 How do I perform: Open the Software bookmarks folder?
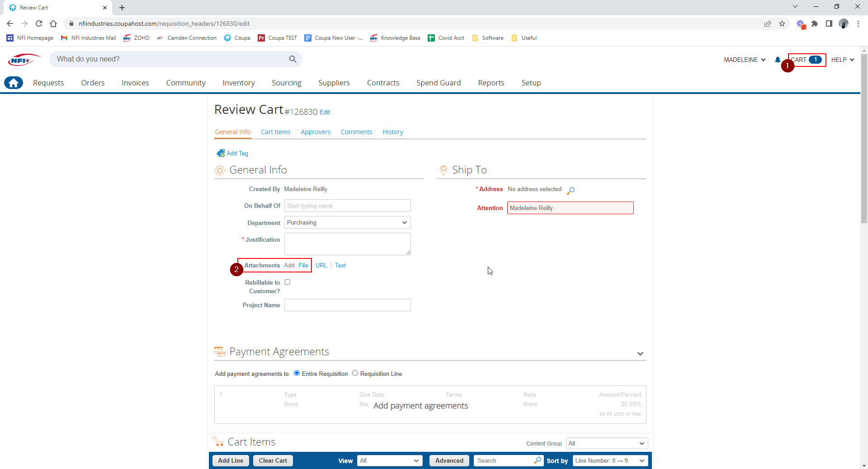[x=487, y=38]
